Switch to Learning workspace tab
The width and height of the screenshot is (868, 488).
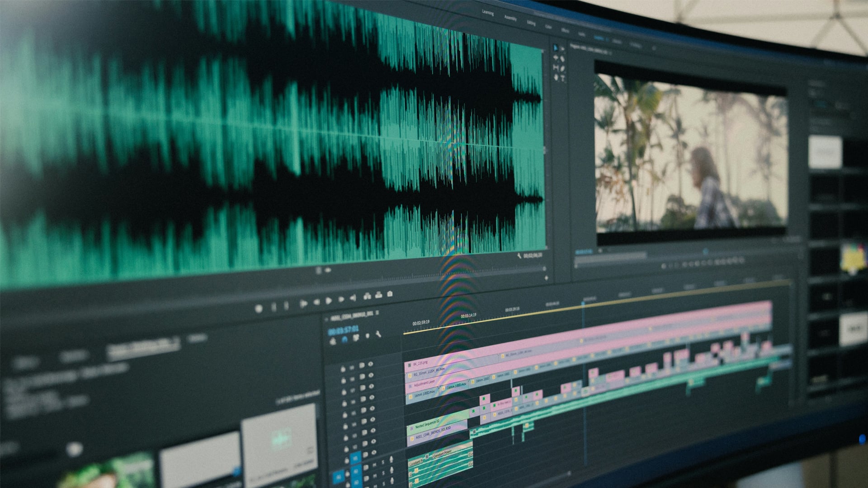488,12
